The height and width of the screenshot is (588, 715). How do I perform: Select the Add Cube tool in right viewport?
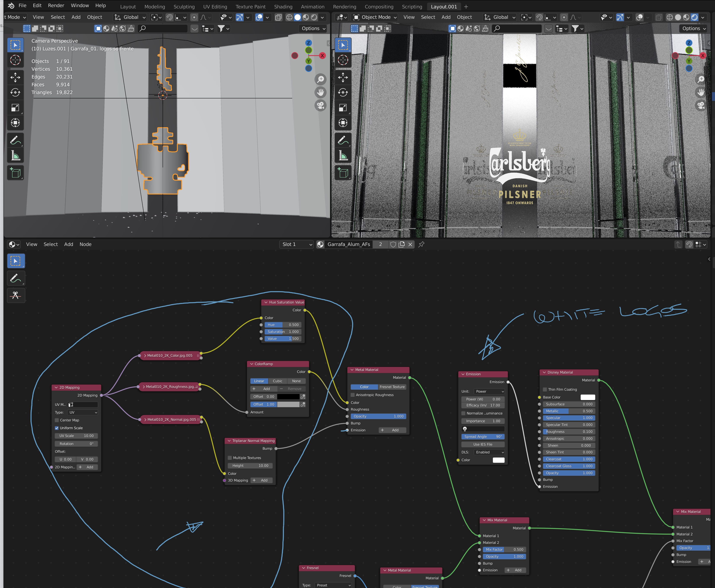coord(343,173)
